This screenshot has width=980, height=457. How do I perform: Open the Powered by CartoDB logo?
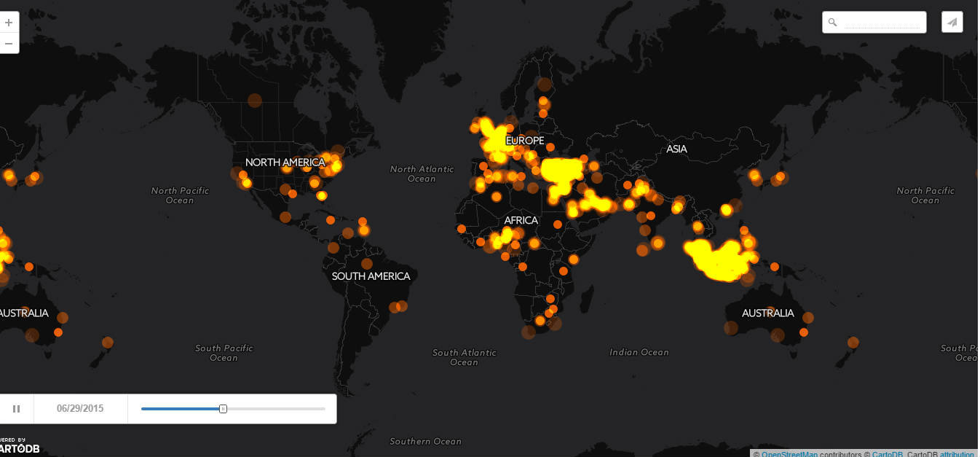click(x=20, y=447)
